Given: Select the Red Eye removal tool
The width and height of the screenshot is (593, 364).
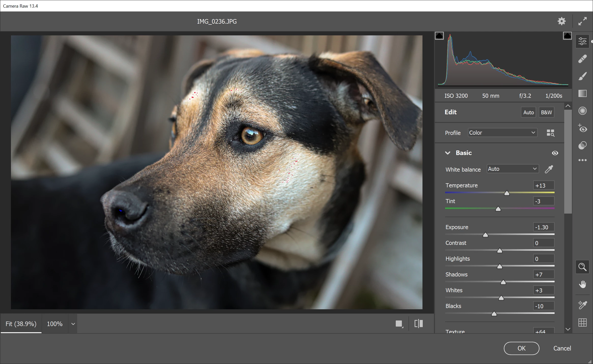Looking at the screenshot, I should 582,128.
